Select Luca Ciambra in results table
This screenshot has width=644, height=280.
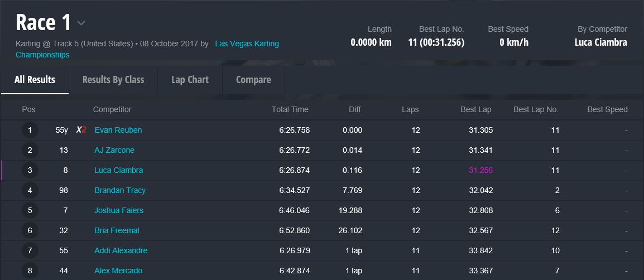point(118,170)
